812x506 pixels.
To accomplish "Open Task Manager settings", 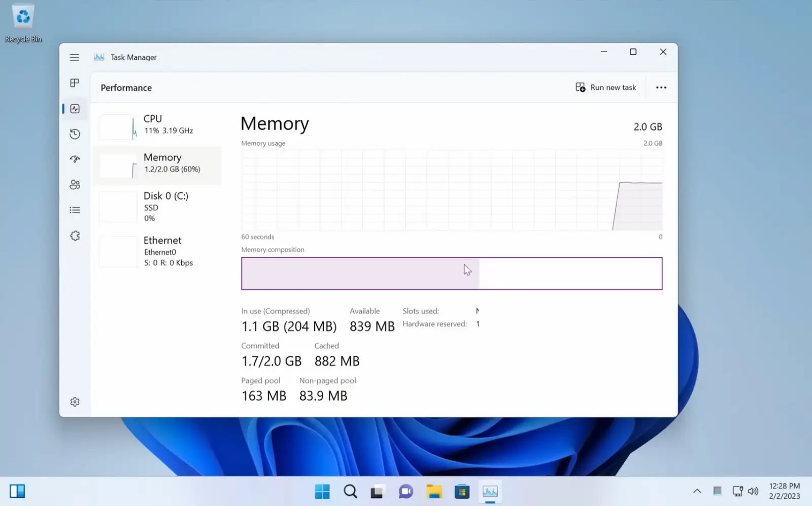I will coord(75,401).
